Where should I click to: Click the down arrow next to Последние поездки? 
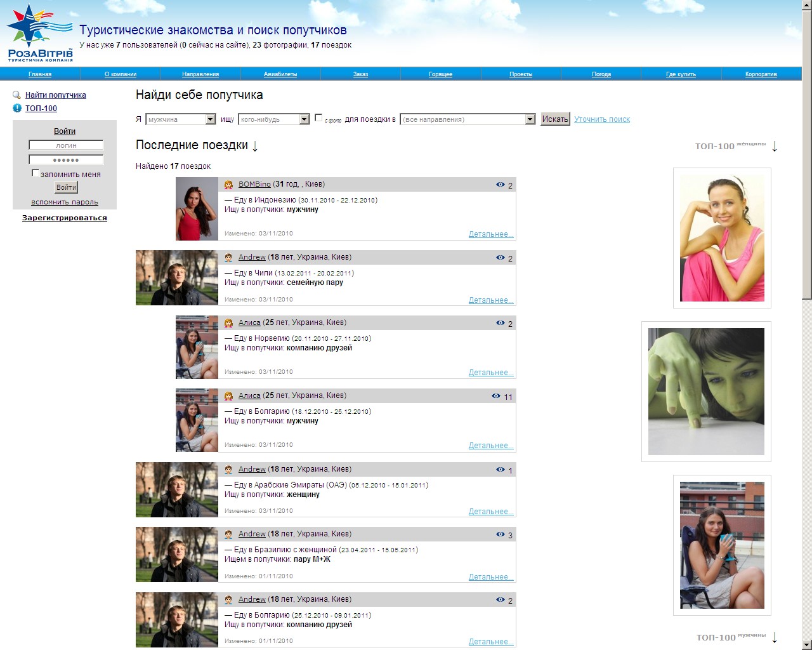click(x=255, y=146)
